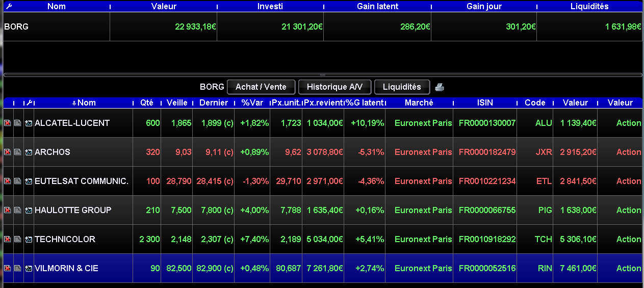Screen dimensions: 644x288
Task: Delete the ALCATEL-LUCENT position with red X
Action: (8, 123)
